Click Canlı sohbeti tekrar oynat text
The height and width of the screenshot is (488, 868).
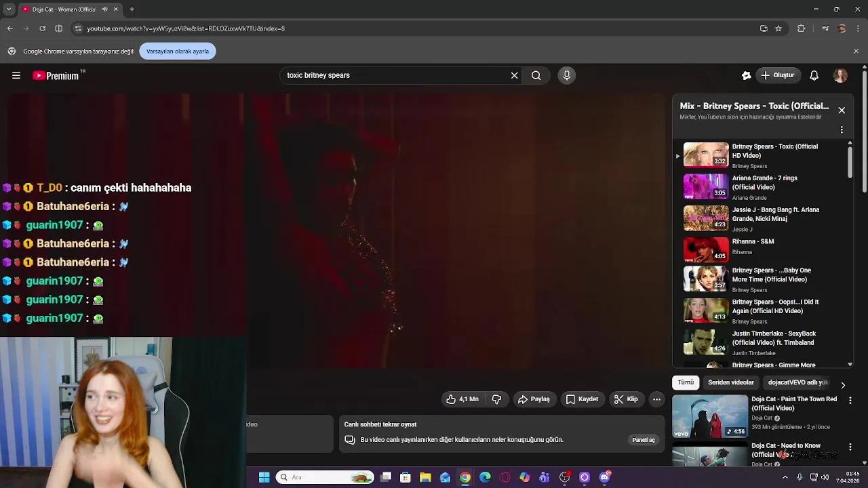tap(380, 424)
